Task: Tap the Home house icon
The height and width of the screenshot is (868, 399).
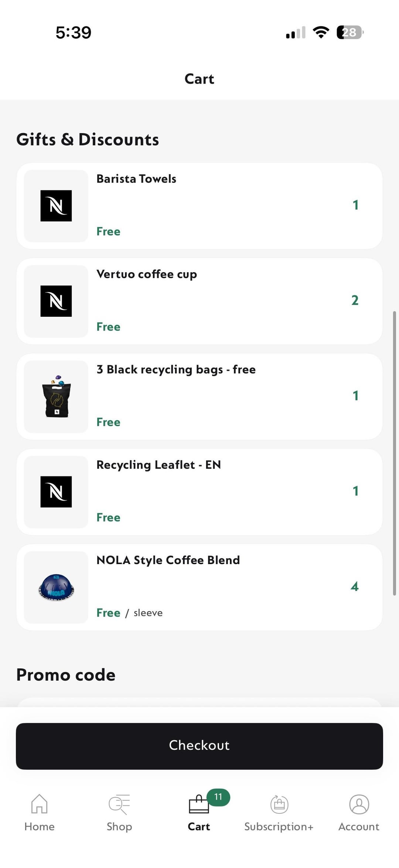Action: [x=39, y=804]
